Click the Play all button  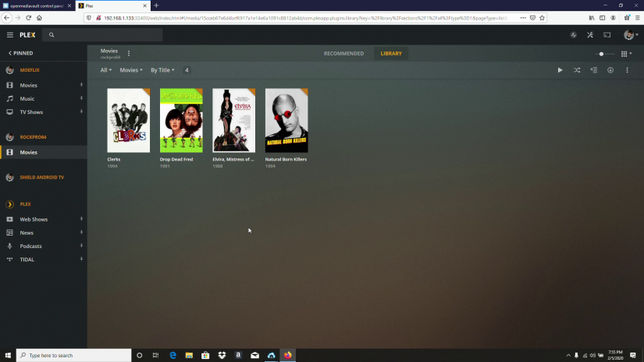[x=560, y=70]
